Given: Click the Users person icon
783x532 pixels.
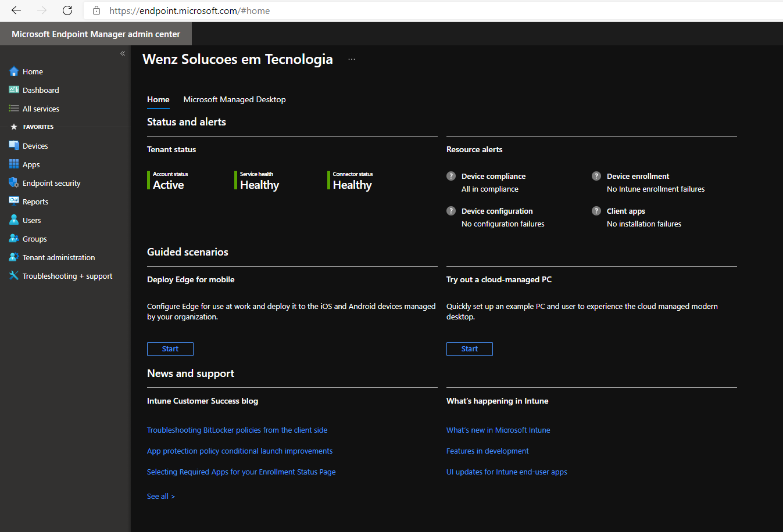Looking at the screenshot, I should (x=14, y=220).
